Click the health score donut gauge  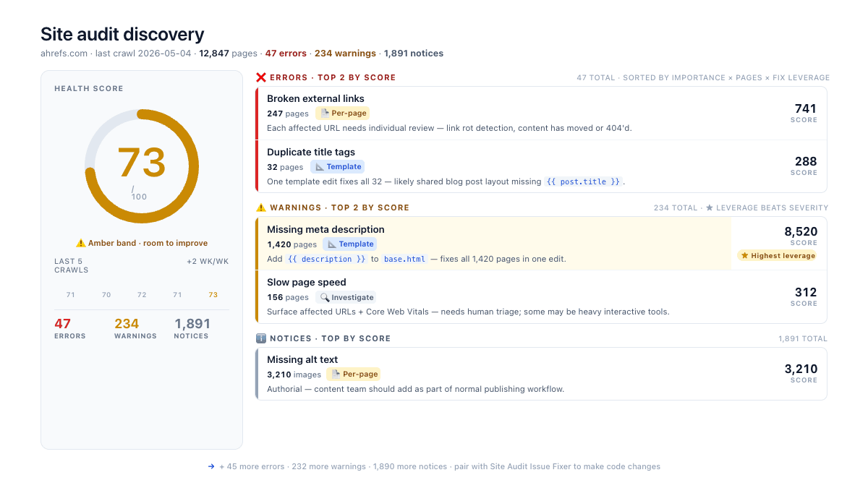[x=142, y=166]
